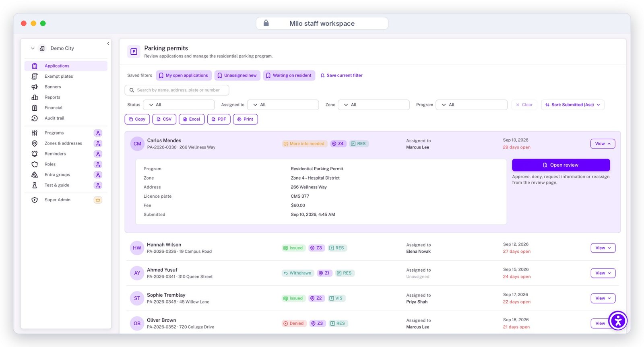
Task: Open the accessibility widget
Action: point(618,321)
